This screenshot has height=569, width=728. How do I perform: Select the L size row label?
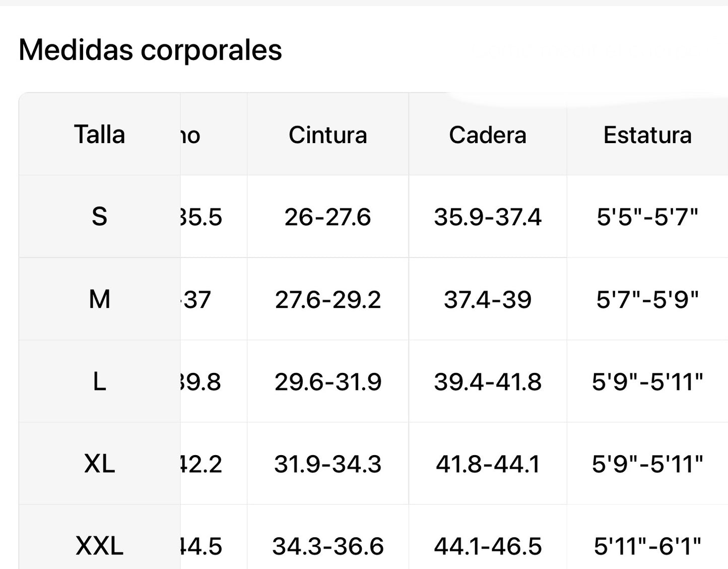(x=99, y=382)
